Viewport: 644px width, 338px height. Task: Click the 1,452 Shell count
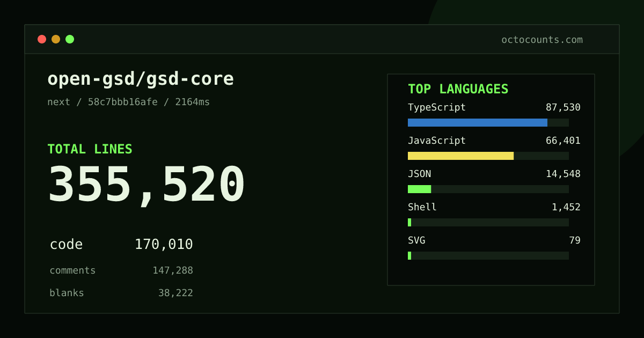coord(566,207)
